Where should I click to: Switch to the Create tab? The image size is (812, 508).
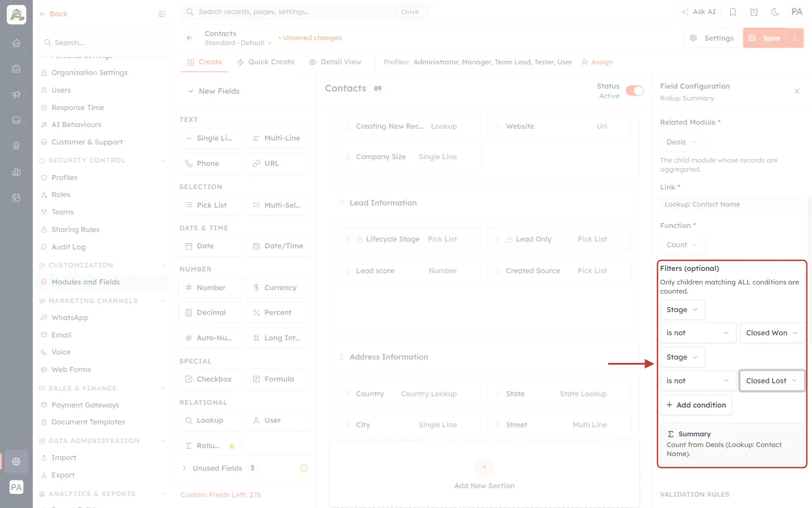(x=205, y=62)
